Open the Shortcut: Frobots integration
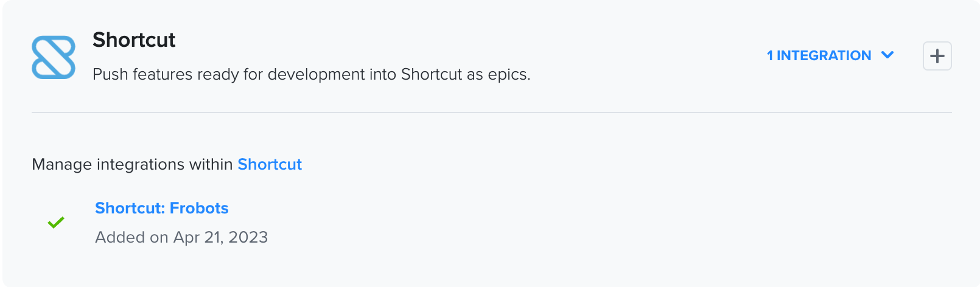This screenshot has height=287, width=980. pyautogui.click(x=162, y=208)
